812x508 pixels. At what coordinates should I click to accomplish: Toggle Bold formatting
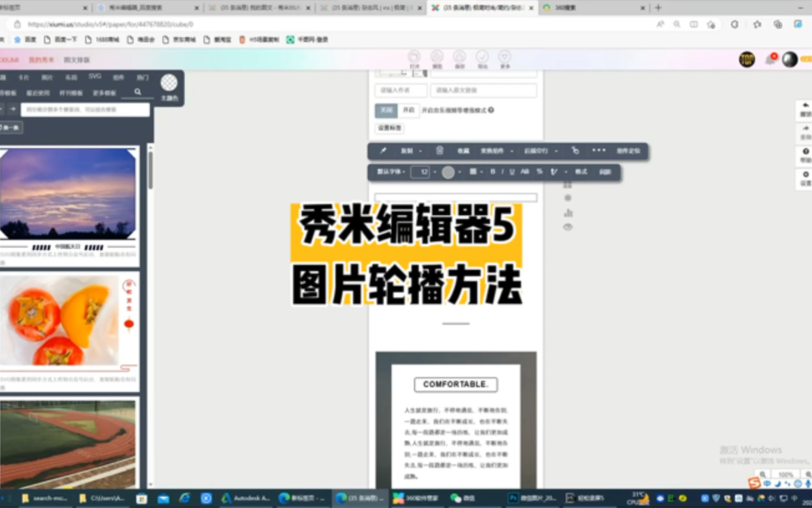tap(493, 172)
